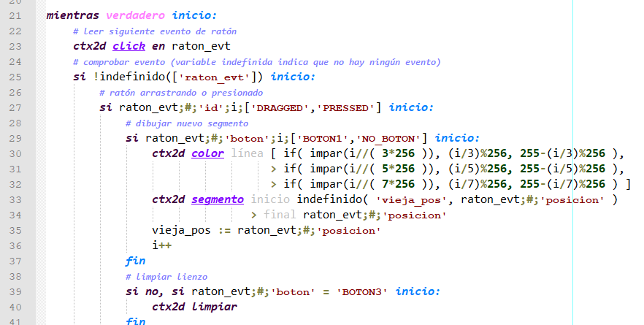The image size is (644, 325).
Task: Click the 'fin' keyword on line 37
Action: point(135,261)
